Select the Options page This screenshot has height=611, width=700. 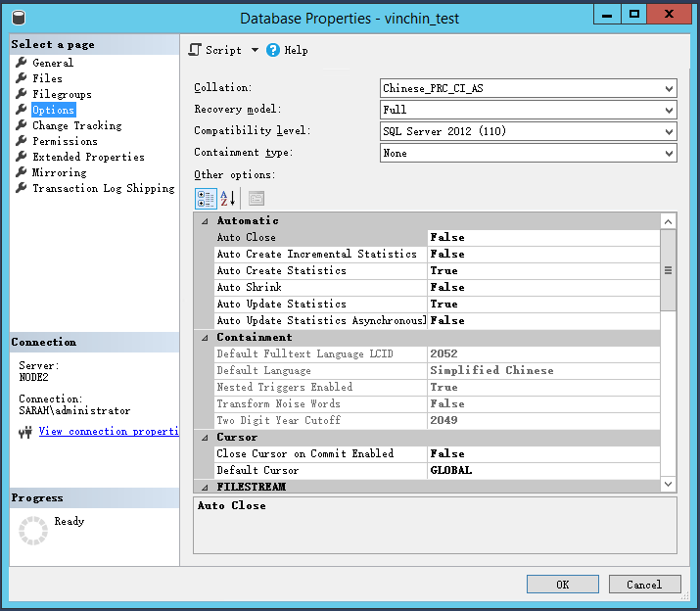click(x=54, y=110)
